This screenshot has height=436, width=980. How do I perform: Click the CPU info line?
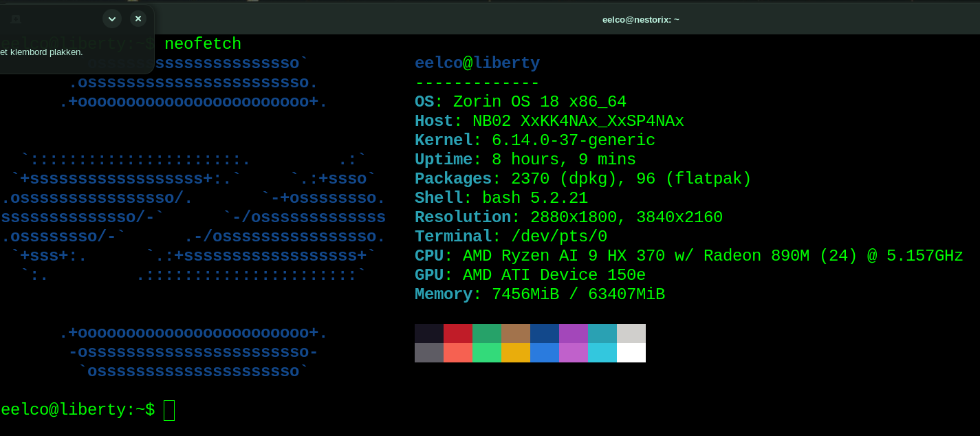[x=688, y=255]
